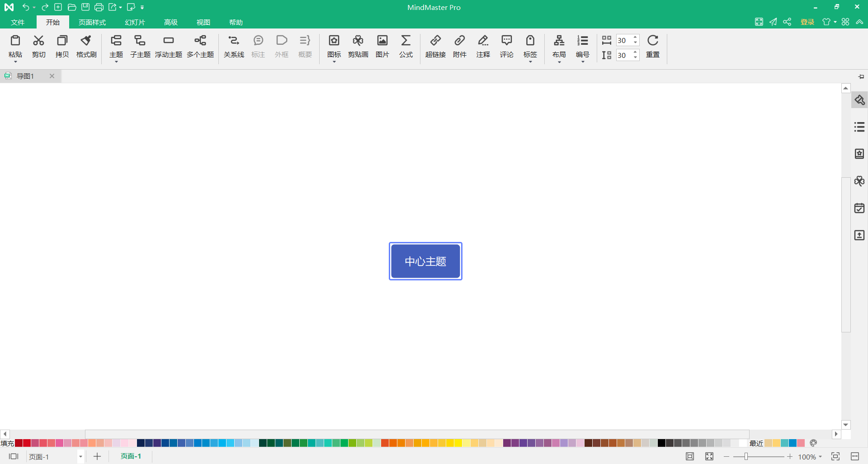Image resolution: width=868 pixels, height=464 pixels.
Task: Click the Format Painter (格式刷) icon
Action: pyautogui.click(x=86, y=46)
